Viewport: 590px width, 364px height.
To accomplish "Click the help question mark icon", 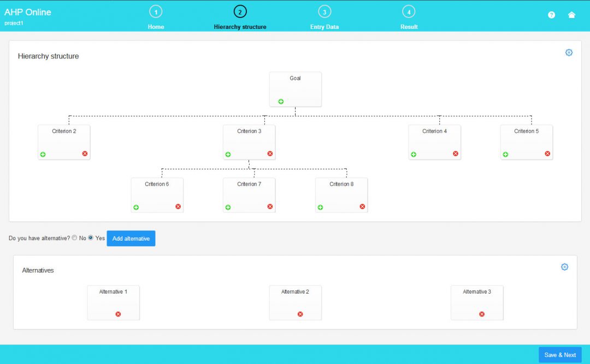I will click(x=551, y=15).
